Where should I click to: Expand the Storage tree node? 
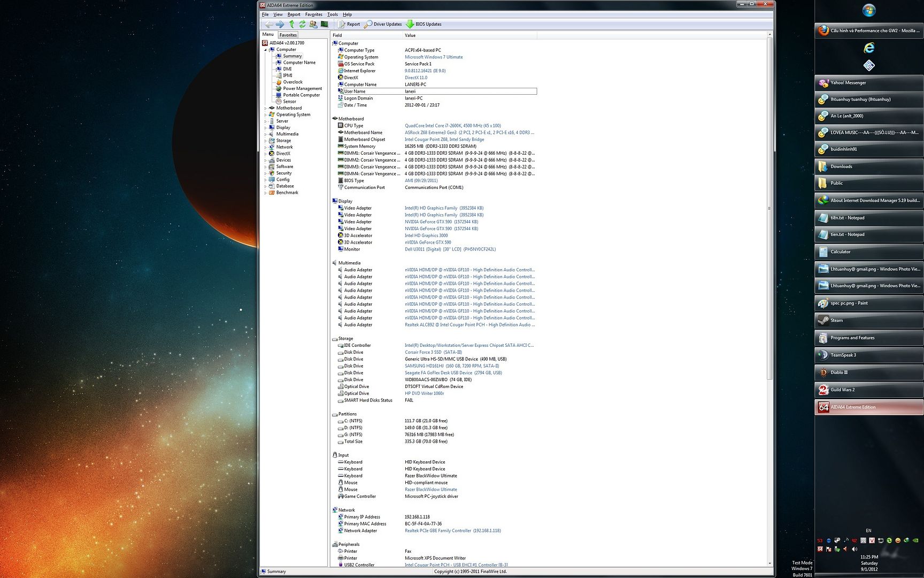click(265, 141)
